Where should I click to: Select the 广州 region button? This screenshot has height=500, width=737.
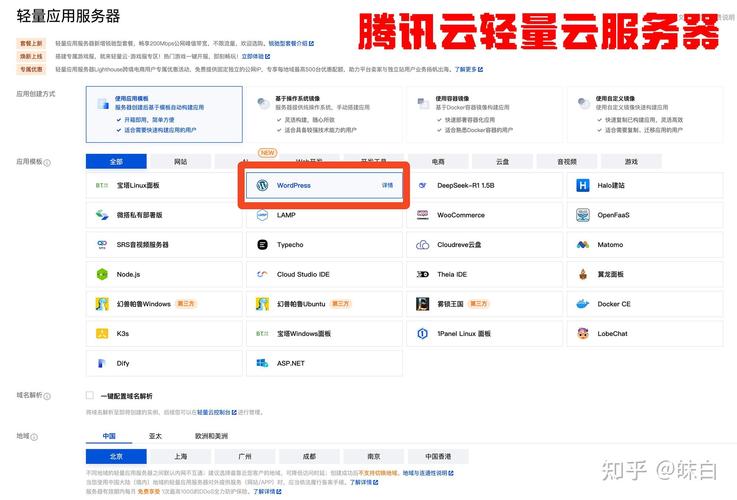(x=245, y=456)
